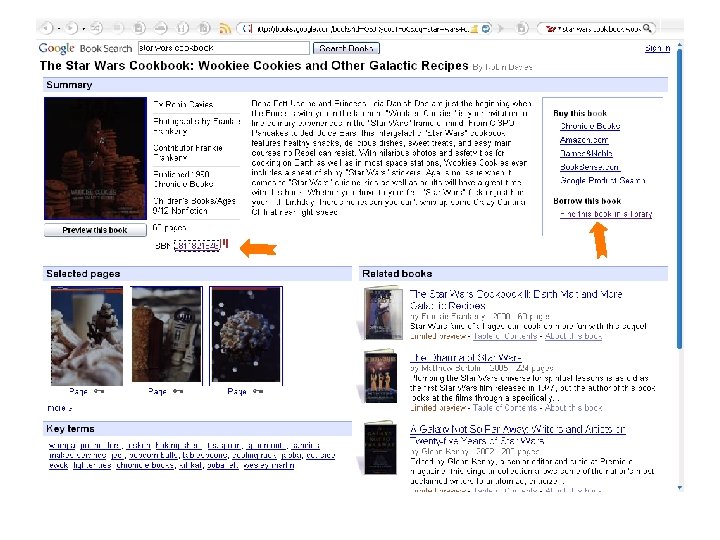Open the Wookiee Cookies book cover image

[x=95, y=158]
